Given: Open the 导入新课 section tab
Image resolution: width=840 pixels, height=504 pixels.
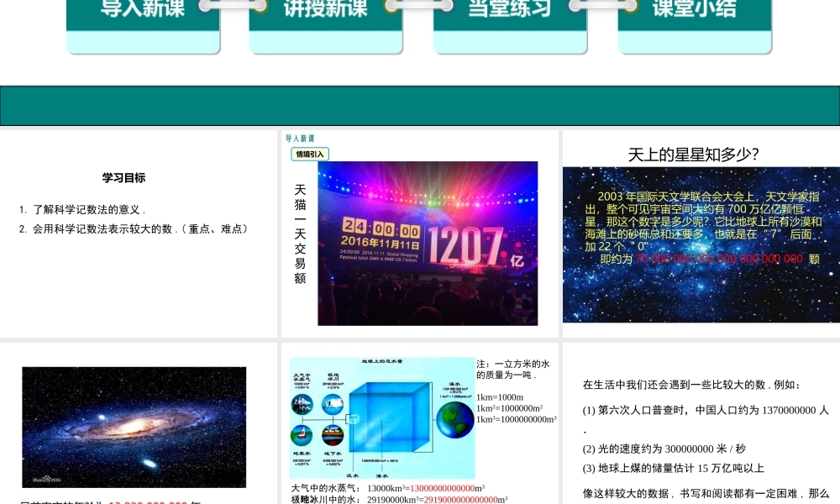Looking at the screenshot, I should tap(143, 25).
